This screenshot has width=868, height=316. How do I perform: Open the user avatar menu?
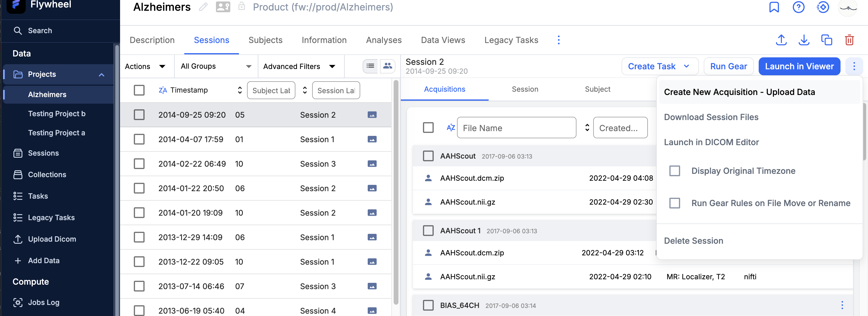point(848,7)
